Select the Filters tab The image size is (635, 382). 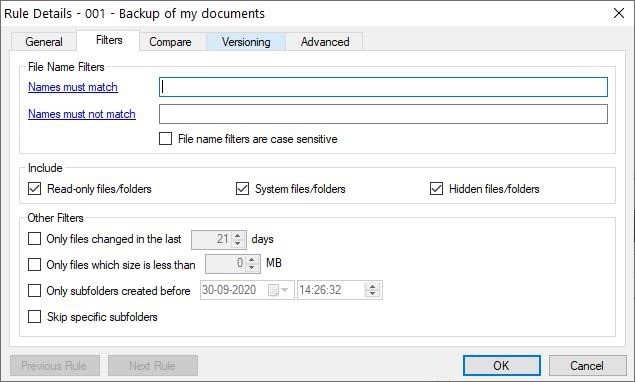(109, 40)
